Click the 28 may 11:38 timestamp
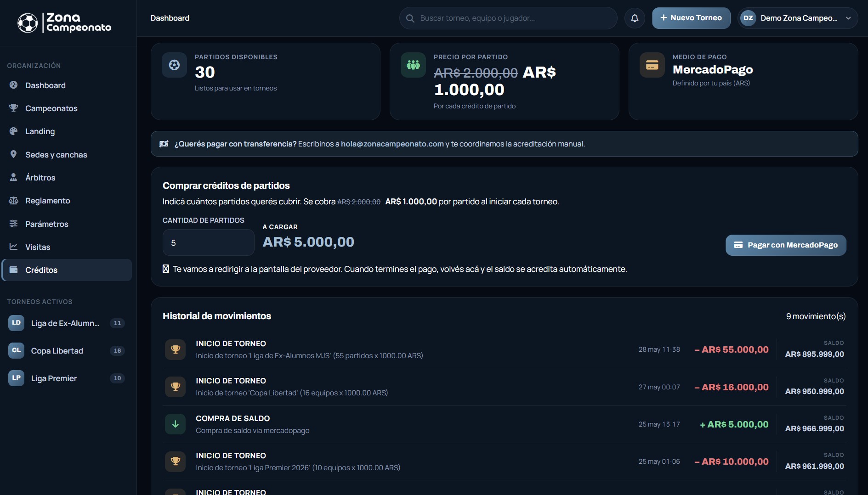The image size is (868, 495). (x=659, y=350)
